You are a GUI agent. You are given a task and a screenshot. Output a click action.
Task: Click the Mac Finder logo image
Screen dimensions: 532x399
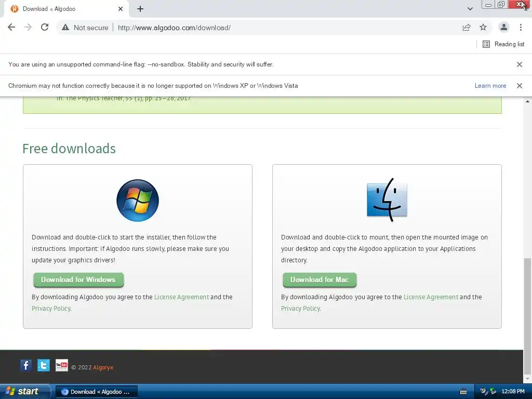pyautogui.click(x=387, y=199)
